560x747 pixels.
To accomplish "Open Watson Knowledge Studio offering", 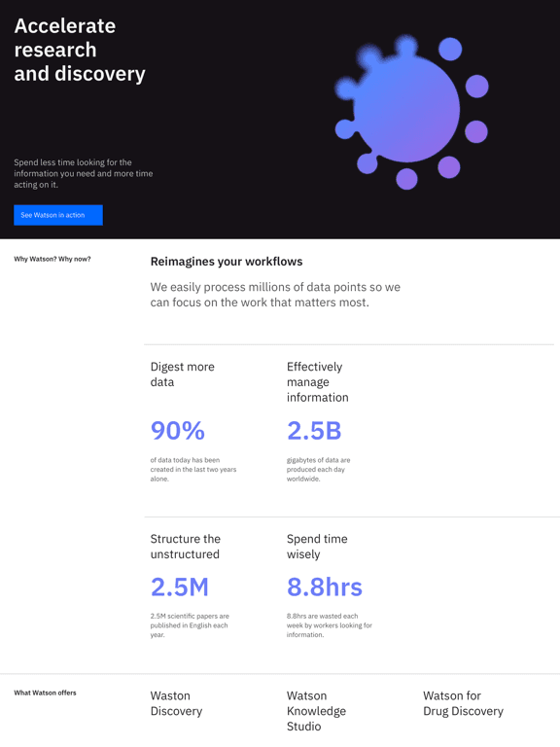I will click(x=316, y=711).
